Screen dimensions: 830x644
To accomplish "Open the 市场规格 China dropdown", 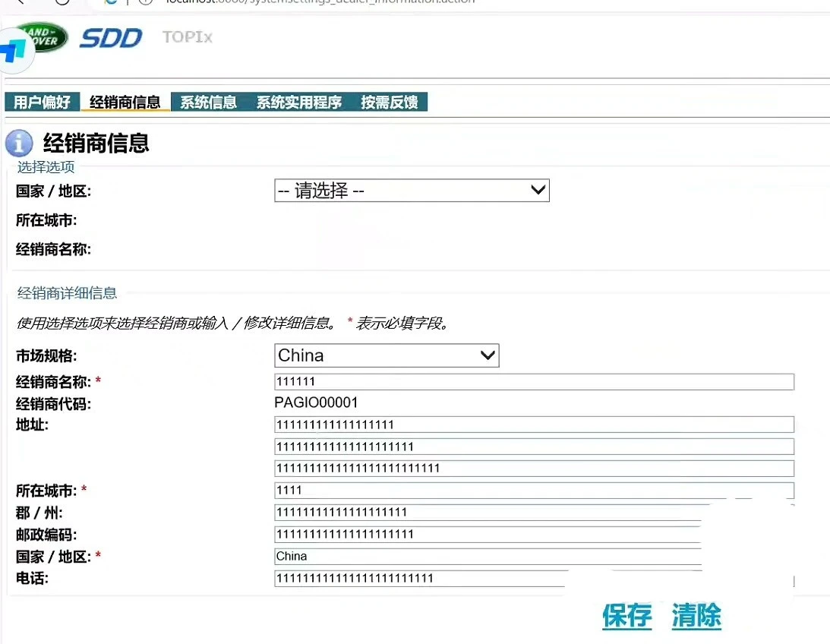I will click(x=386, y=355).
